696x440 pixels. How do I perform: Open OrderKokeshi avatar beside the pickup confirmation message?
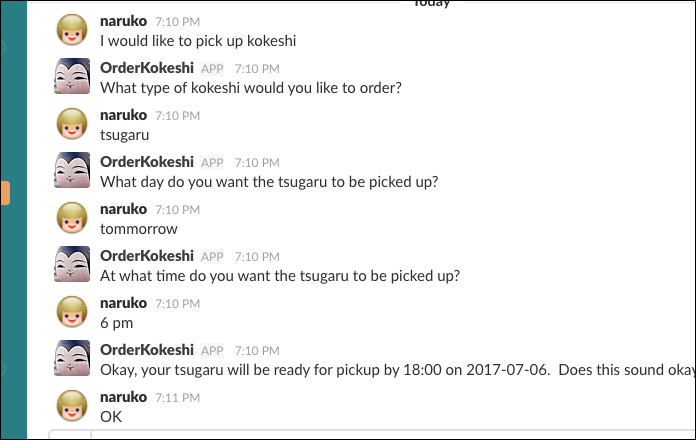pos(74,360)
